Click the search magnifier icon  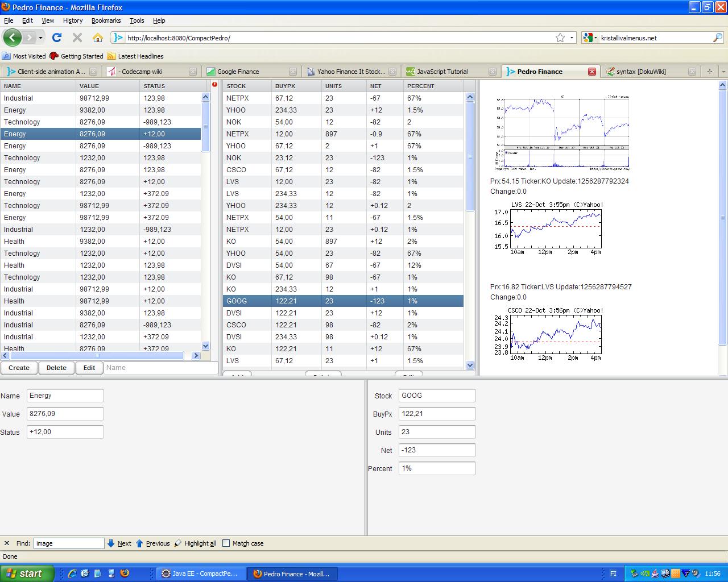click(x=718, y=38)
